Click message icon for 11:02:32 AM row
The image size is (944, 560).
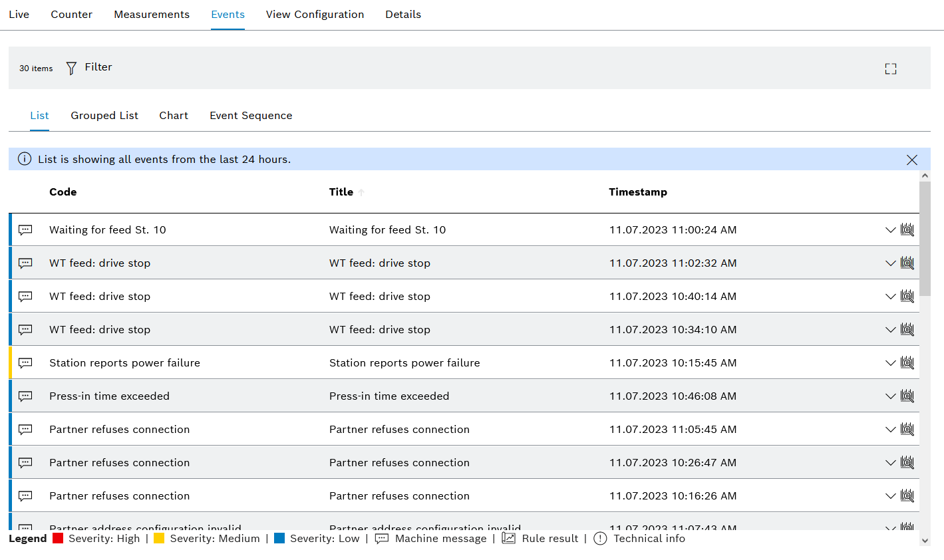25,263
